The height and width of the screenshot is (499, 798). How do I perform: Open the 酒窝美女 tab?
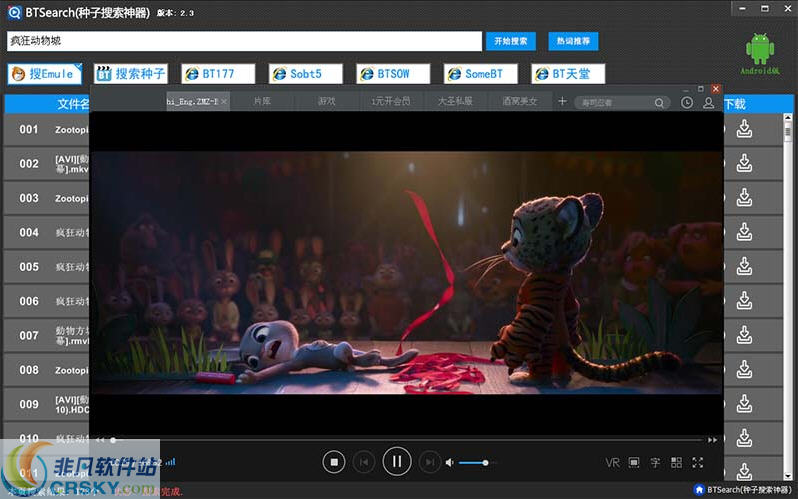coord(520,101)
